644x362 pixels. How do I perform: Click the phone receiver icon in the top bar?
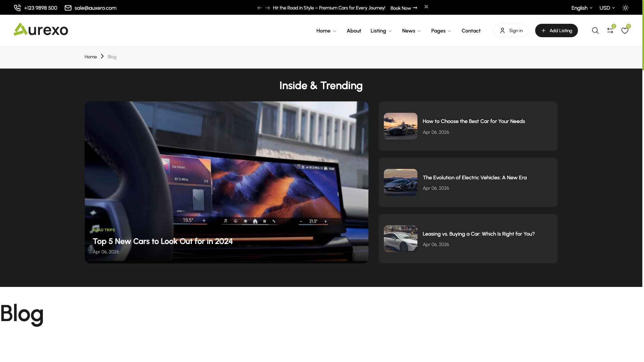(17, 7)
